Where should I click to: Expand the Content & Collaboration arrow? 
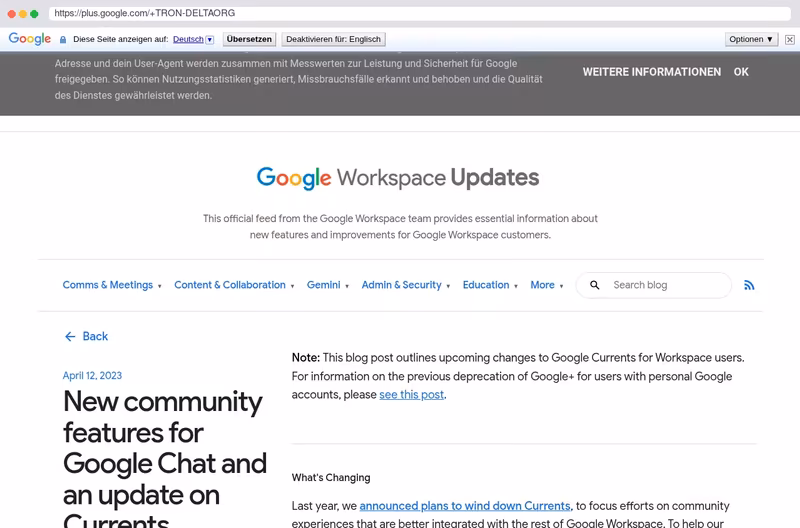[292, 286]
